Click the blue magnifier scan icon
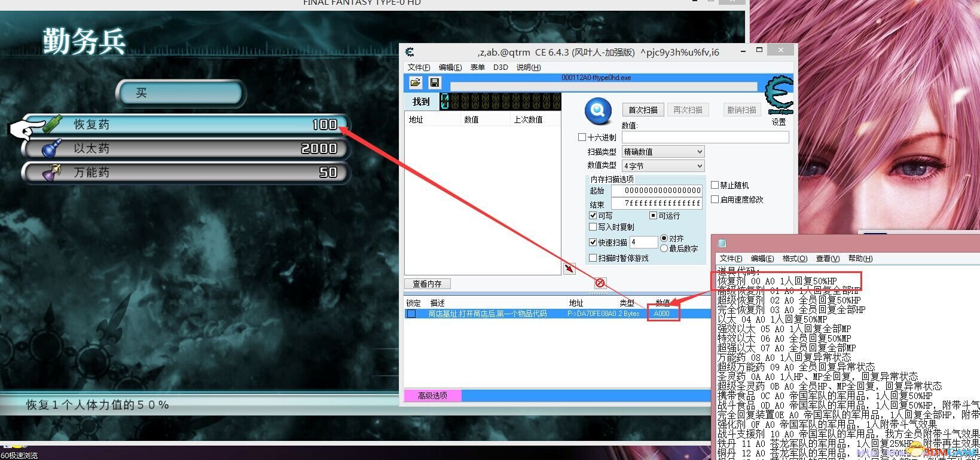This screenshot has height=460, width=980. point(599,111)
